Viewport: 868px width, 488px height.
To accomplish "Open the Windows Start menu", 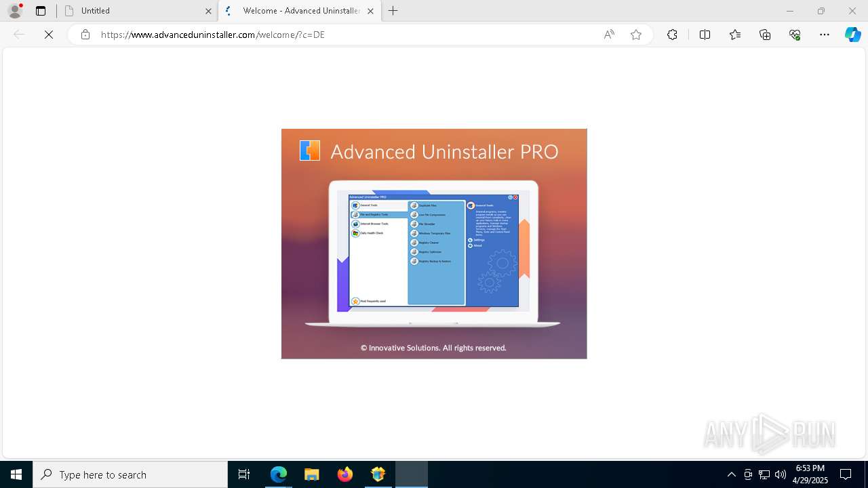I will tap(16, 474).
